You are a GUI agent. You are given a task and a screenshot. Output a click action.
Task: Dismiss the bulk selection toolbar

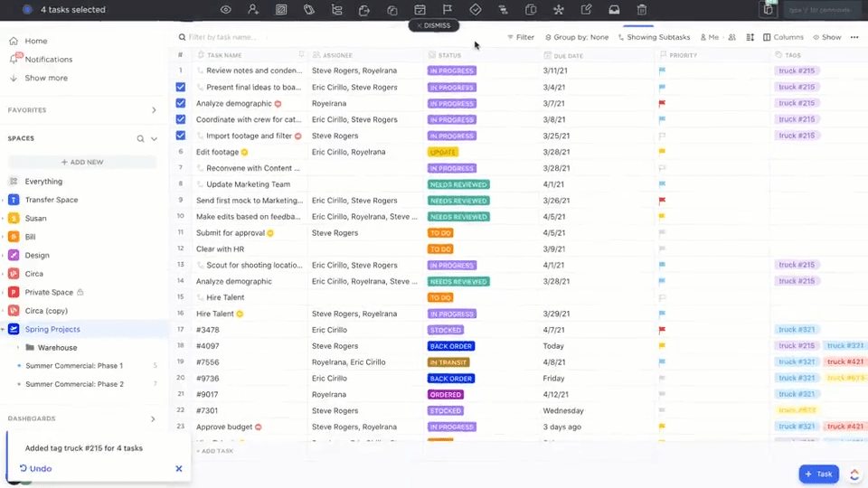click(x=433, y=25)
